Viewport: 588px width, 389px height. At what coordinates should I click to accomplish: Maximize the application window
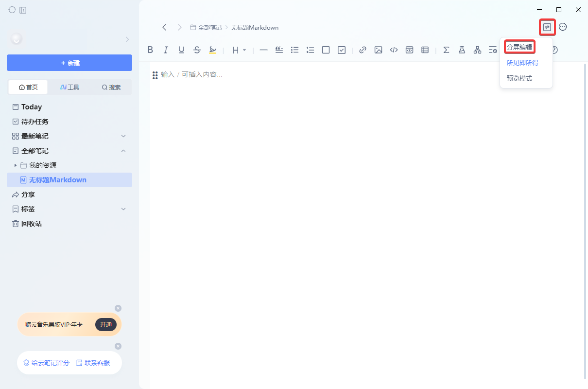click(559, 10)
